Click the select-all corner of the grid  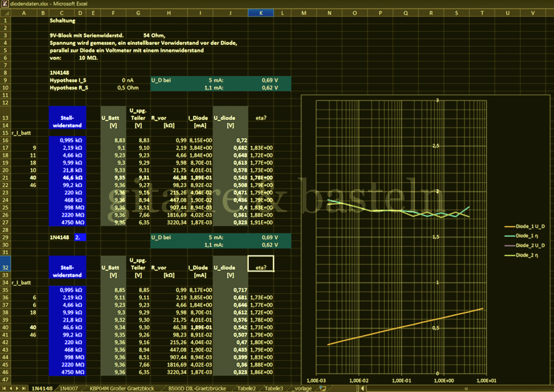pos(5,13)
